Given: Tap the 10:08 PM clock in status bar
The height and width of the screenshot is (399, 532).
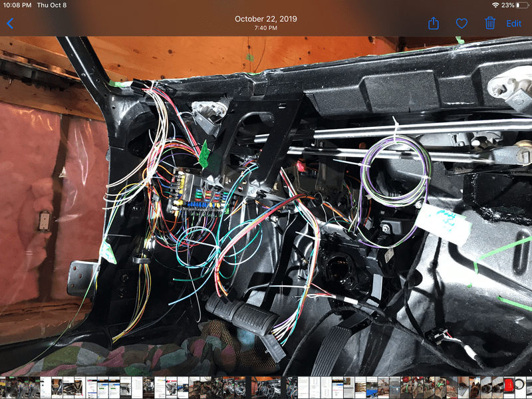Looking at the screenshot, I should click(x=17, y=5).
